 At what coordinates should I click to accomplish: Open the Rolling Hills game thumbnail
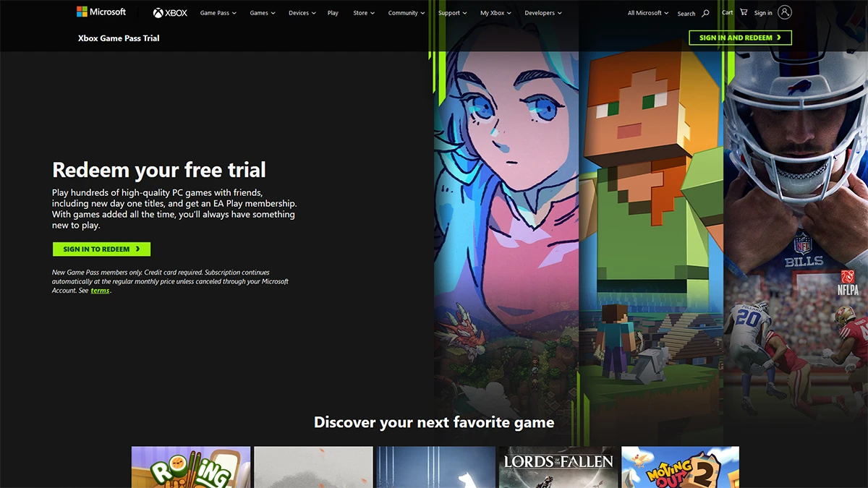191,467
